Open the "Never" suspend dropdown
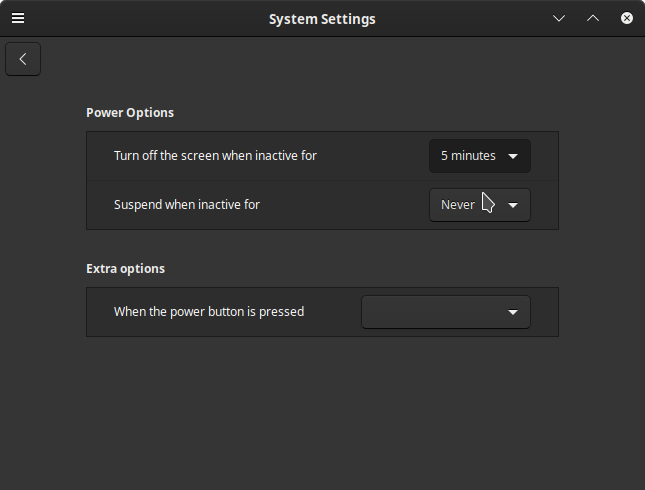 pyautogui.click(x=480, y=205)
